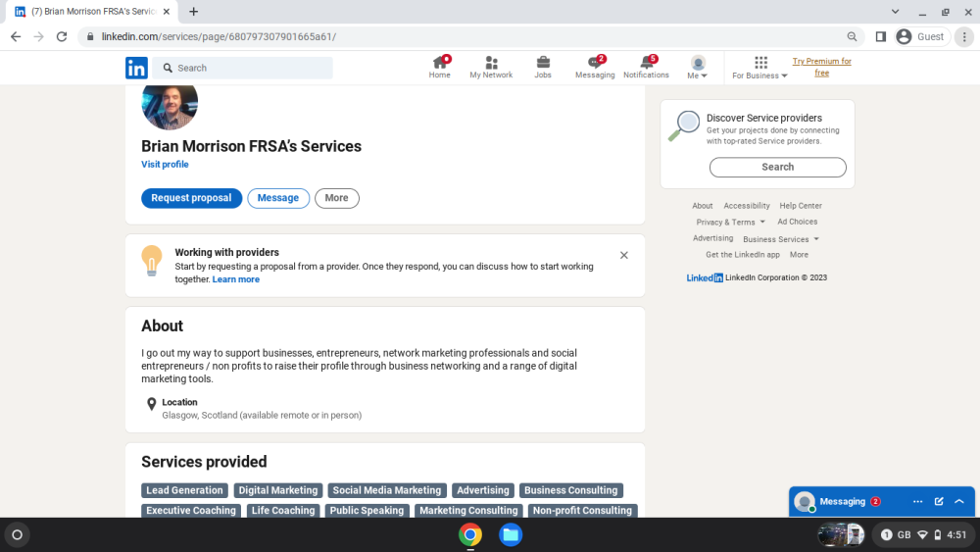Expand the Privacy & Terms dropdown

[730, 222]
